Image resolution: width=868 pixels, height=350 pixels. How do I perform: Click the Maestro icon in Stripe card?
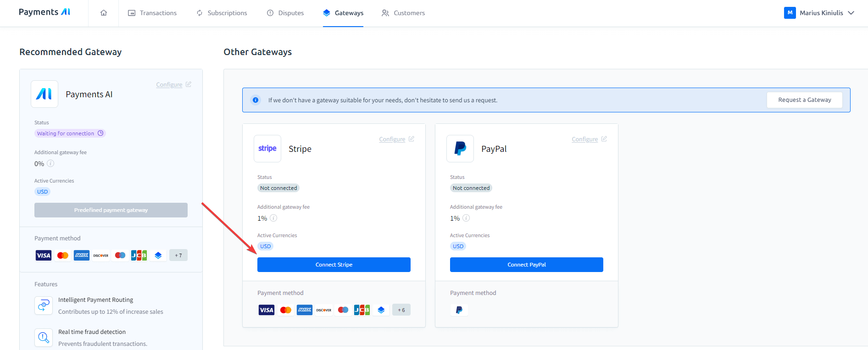tap(343, 310)
